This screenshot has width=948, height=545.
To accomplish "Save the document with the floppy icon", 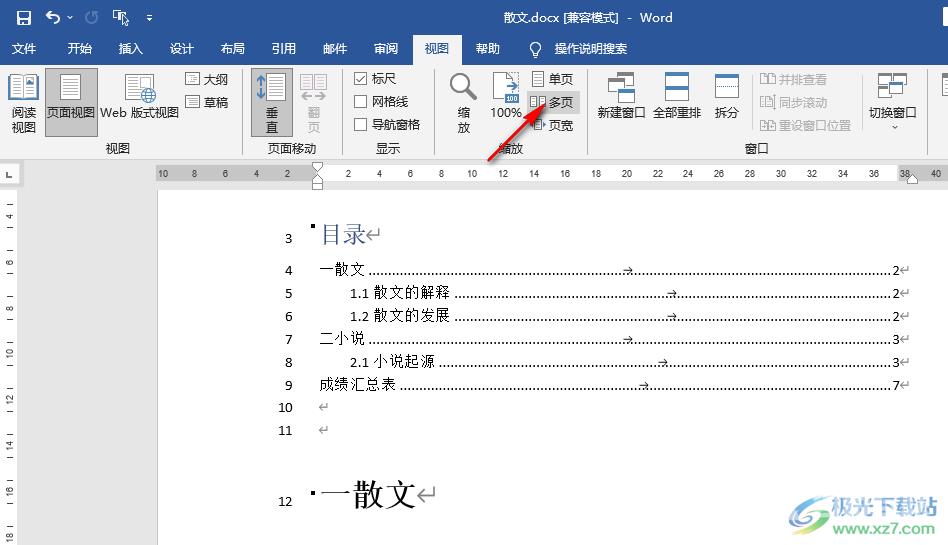I will pyautogui.click(x=24, y=18).
